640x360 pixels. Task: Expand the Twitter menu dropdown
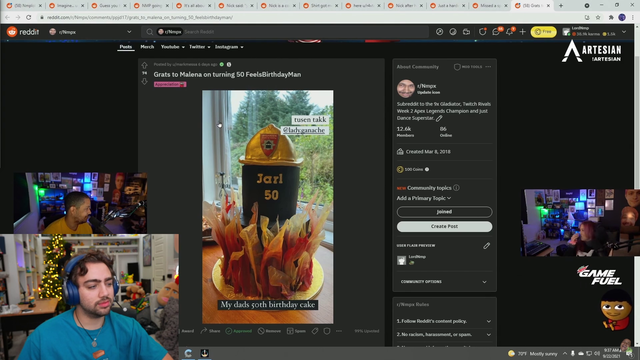click(200, 47)
